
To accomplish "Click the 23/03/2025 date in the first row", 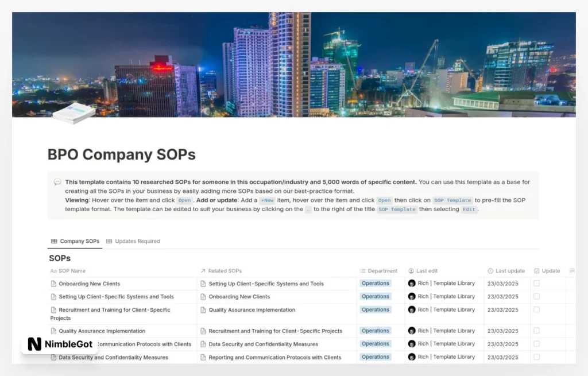I will pos(503,283).
